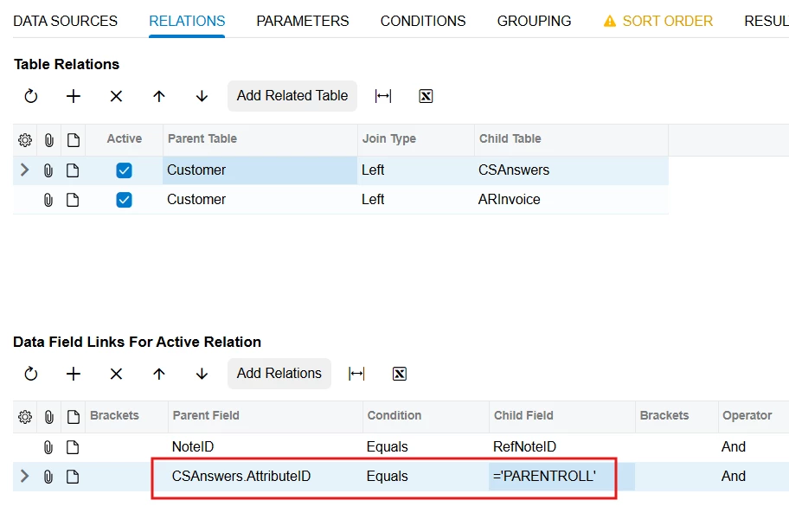Screen dimensions: 789x532
Task: Expand the Customer to CSAnswers relation row
Action: pyautogui.click(x=24, y=170)
